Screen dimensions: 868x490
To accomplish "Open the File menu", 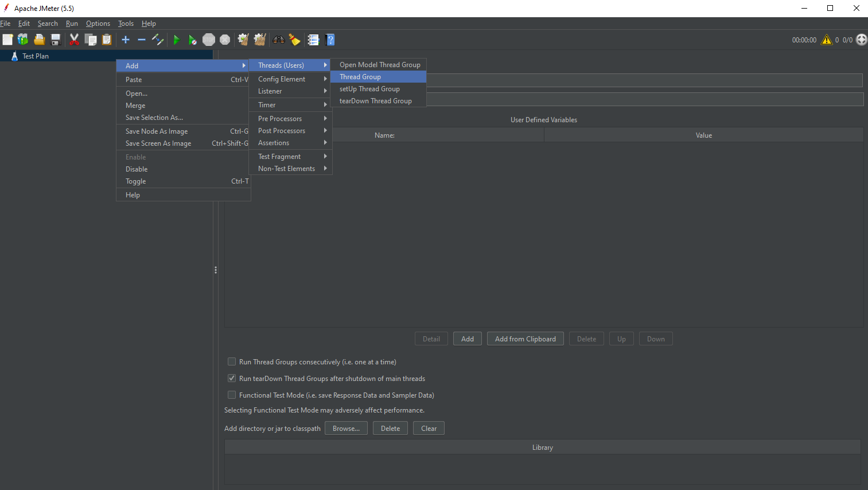I will (x=6, y=24).
